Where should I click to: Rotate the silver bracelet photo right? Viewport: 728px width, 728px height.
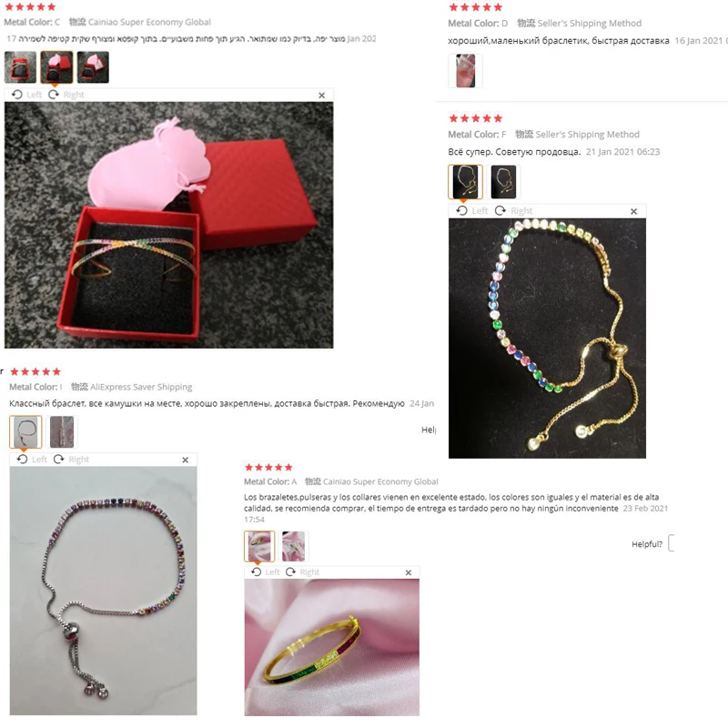point(72,460)
